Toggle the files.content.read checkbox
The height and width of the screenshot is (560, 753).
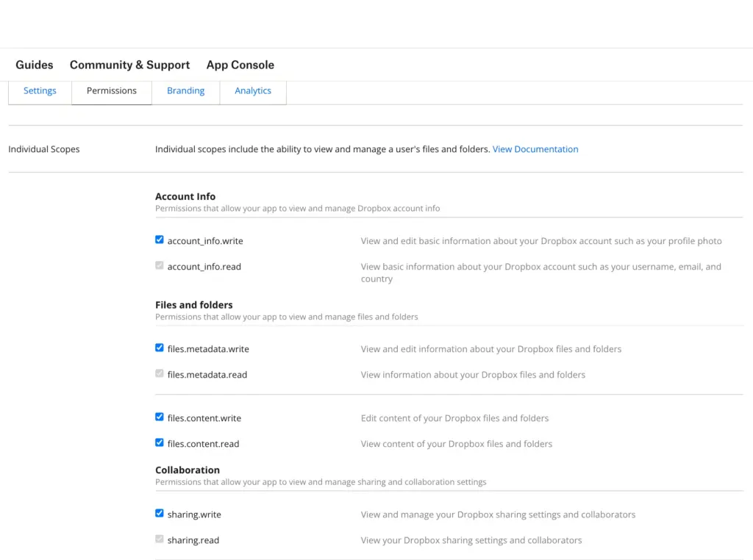160,442
